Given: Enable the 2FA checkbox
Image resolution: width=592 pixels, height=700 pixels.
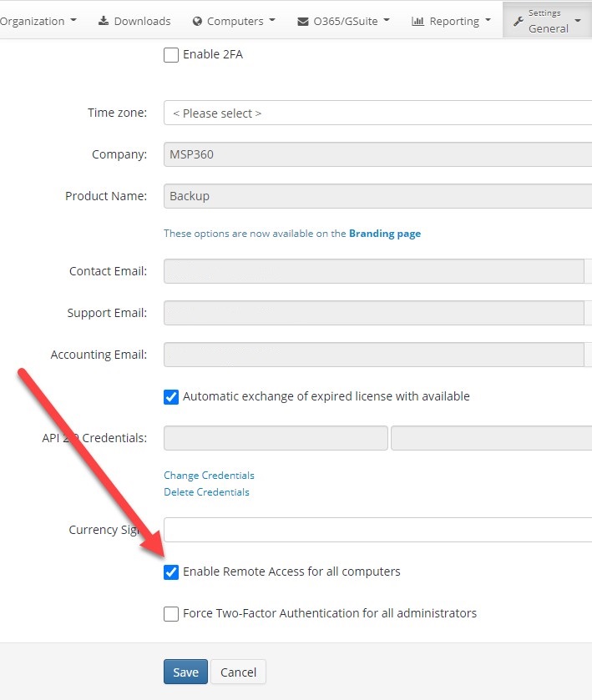Looking at the screenshot, I should pyautogui.click(x=171, y=55).
